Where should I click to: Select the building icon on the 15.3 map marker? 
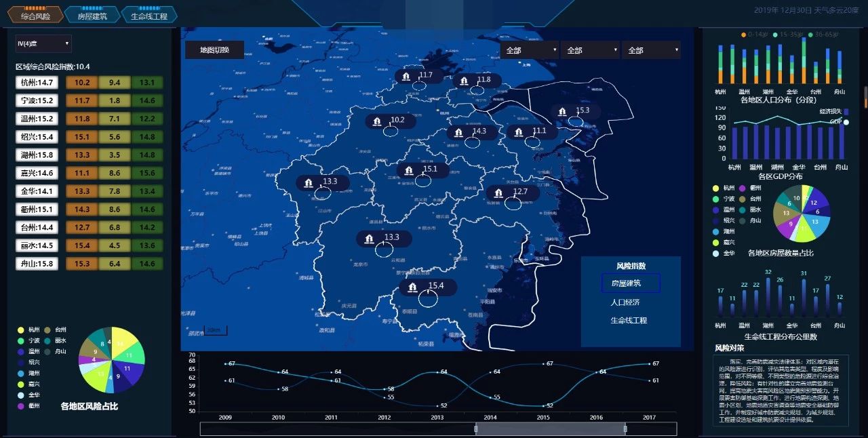pos(563,112)
